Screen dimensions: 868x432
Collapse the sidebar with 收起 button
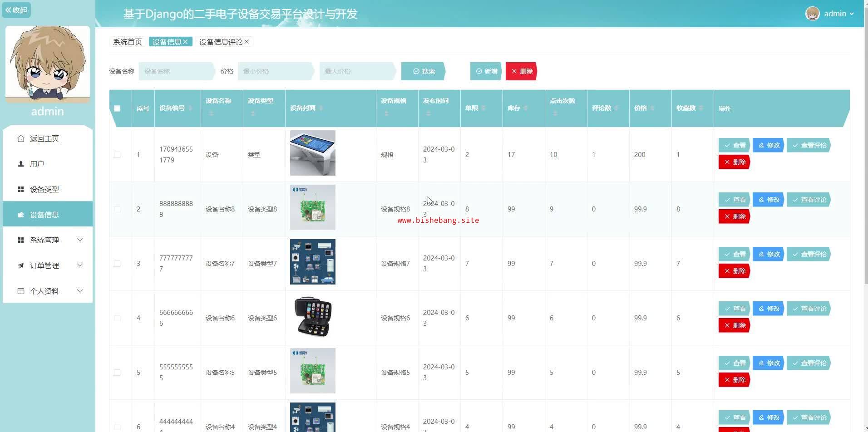[16, 10]
